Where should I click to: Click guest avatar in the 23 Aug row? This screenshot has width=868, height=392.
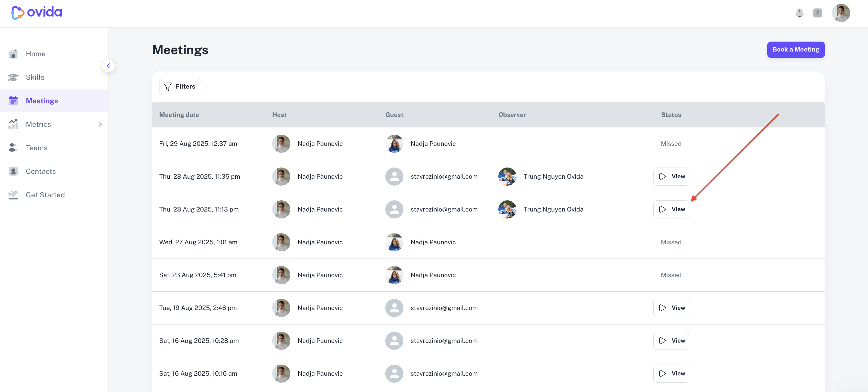394,275
